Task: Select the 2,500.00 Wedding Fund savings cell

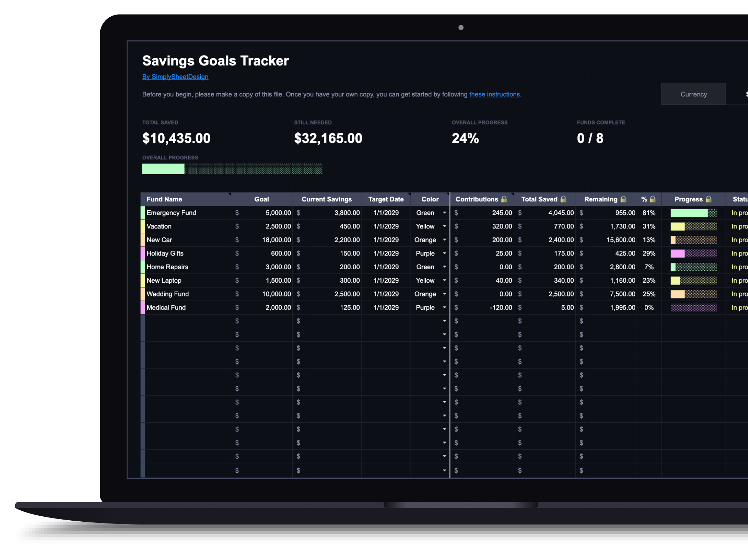Action: pos(327,294)
